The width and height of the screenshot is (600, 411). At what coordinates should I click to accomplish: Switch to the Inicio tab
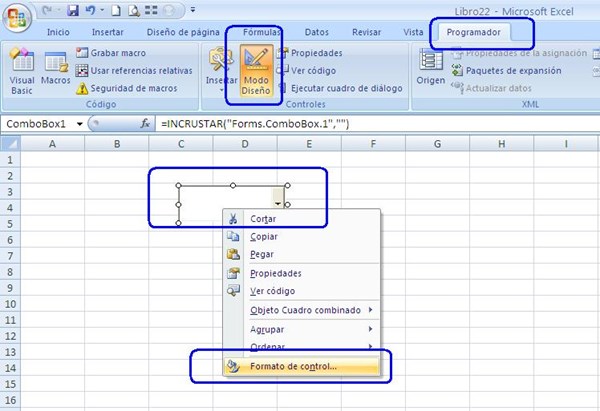pos(58,32)
